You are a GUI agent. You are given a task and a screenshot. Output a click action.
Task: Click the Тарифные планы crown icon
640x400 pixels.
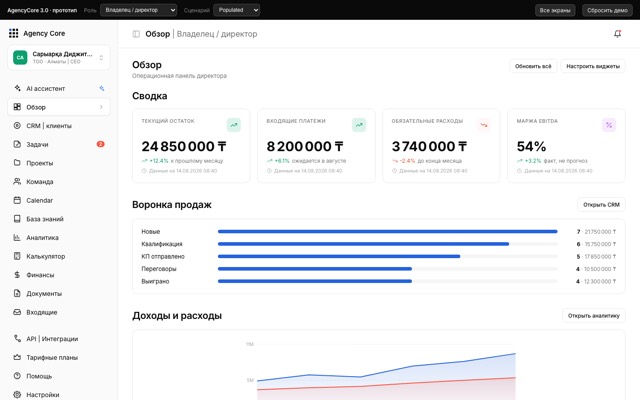click(x=17, y=357)
